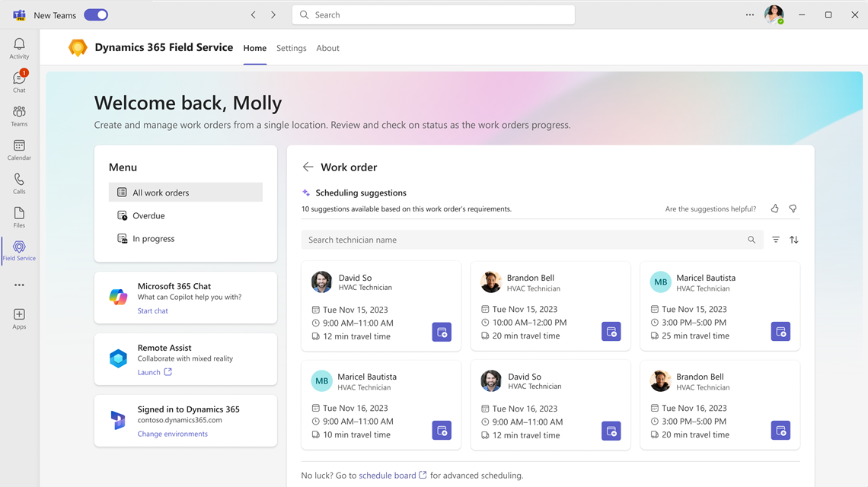This screenshot has width=868, height=487.
Task: Click 'Tue Nov 16, 2023' on Brandon's card
Action: (x=694, y=409)
